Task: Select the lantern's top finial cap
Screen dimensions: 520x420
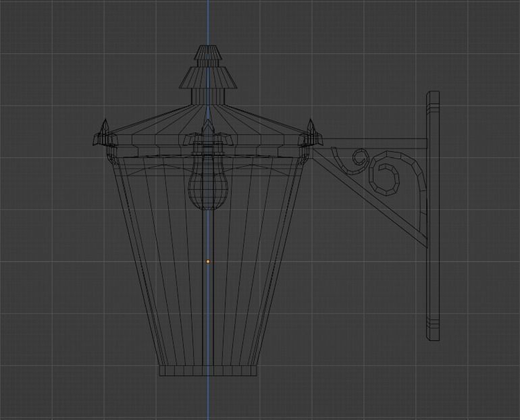Action: click(208, 53)
